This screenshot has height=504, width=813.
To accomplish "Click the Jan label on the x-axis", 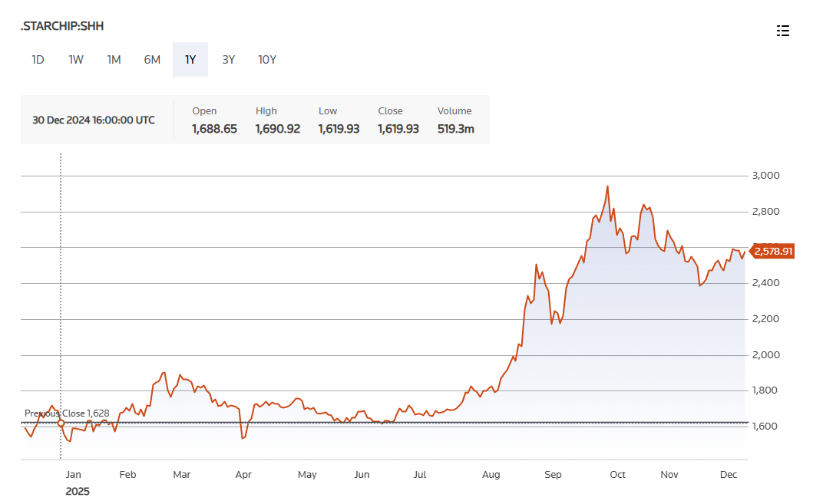I will tap(73, 475).
